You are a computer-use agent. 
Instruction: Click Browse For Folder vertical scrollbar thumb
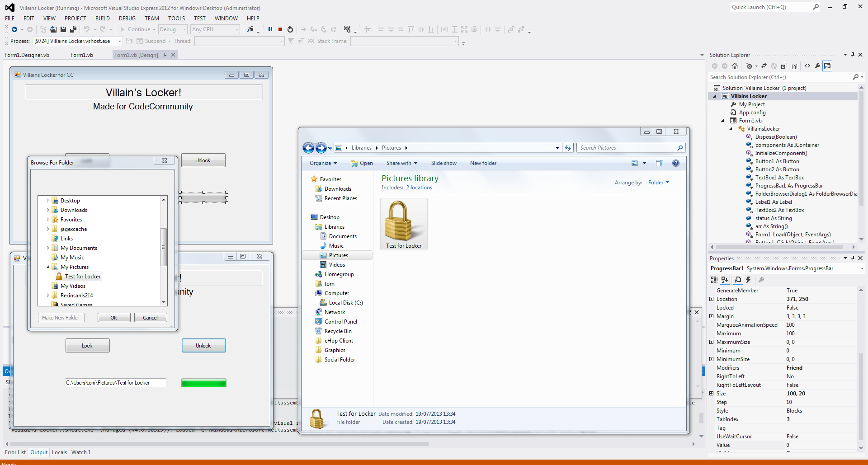click(164, 247)
